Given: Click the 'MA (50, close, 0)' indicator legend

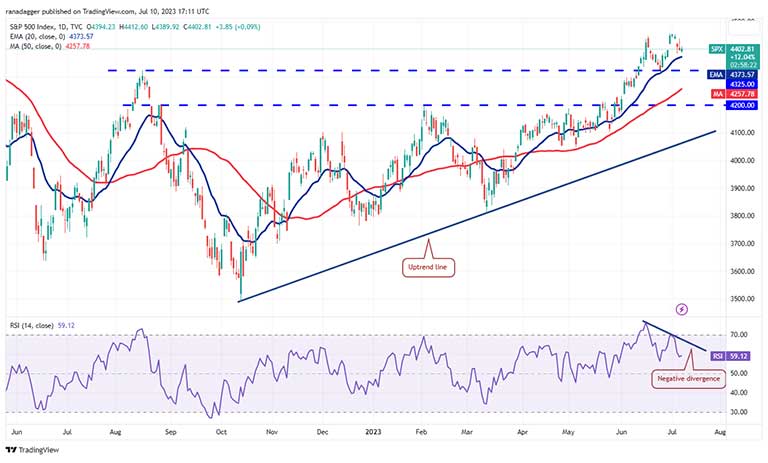Looking at the screenshot, I should pyautogui.click(x=35, y=47).
